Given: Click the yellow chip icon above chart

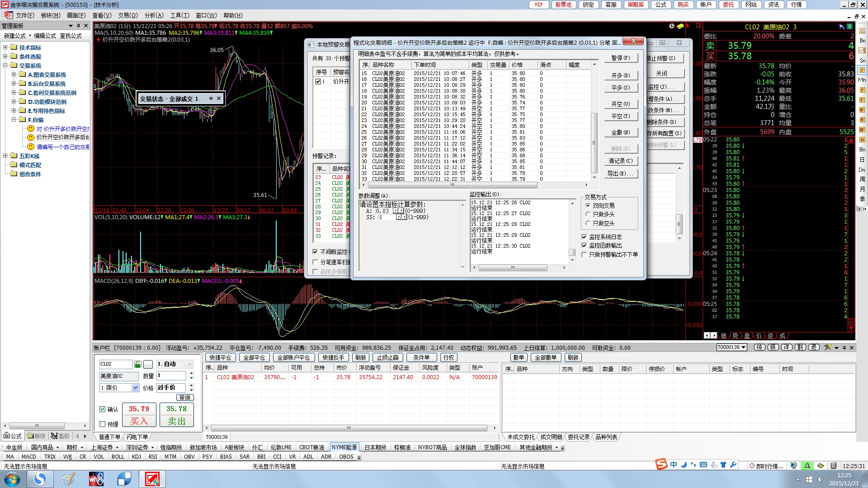Looking at the screenshot, I should [680, 26].
